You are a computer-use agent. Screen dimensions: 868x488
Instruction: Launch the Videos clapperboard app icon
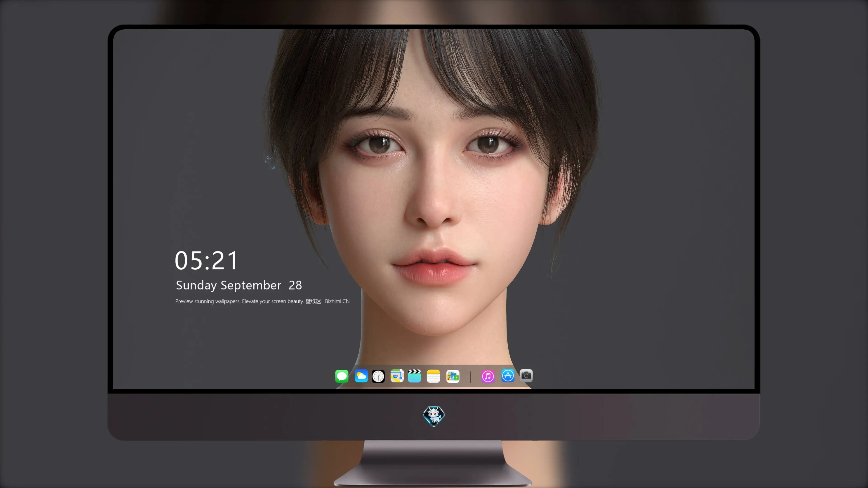415,376
